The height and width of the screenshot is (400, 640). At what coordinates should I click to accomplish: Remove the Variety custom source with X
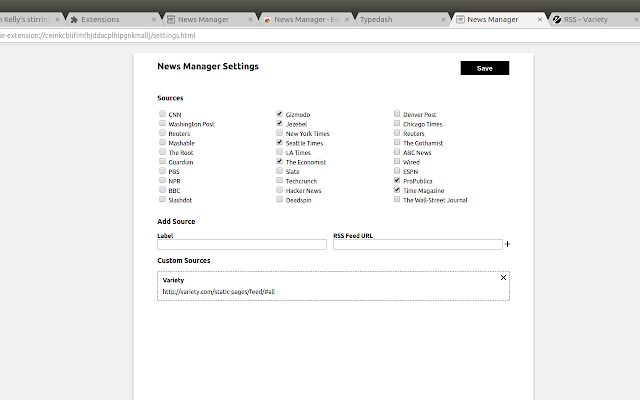pos(503,278)
